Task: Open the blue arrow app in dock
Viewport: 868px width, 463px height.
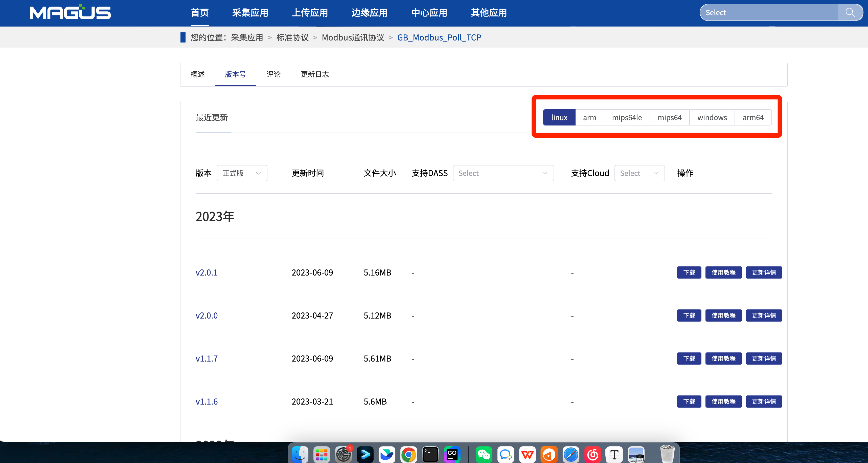Action: pos(365,454)
